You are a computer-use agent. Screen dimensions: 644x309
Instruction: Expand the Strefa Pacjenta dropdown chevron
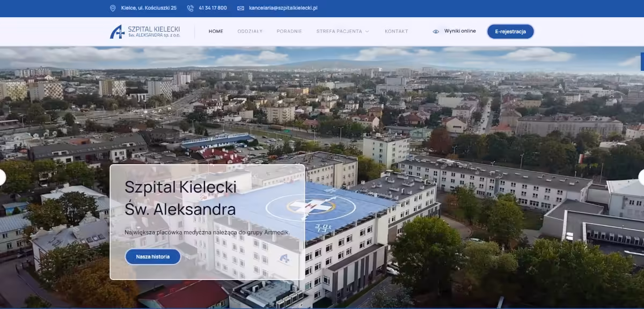pos(367,32)
